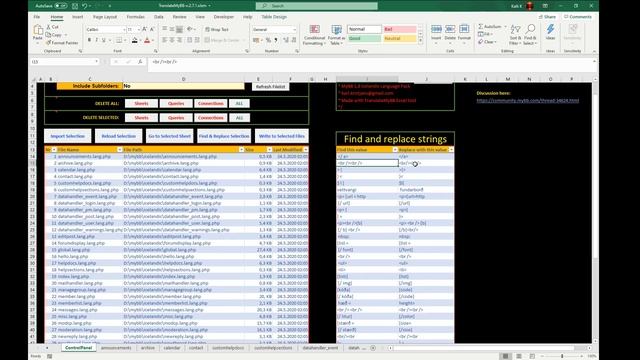Open the Replace with this value filter dropdown
Viewport: 640px width, 360px height.
[451, 150]
